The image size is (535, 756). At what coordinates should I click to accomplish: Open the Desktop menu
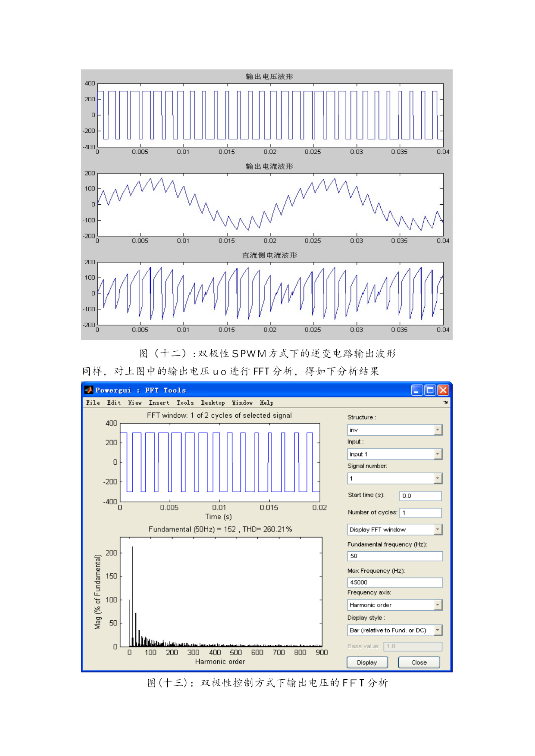(213, 403)
